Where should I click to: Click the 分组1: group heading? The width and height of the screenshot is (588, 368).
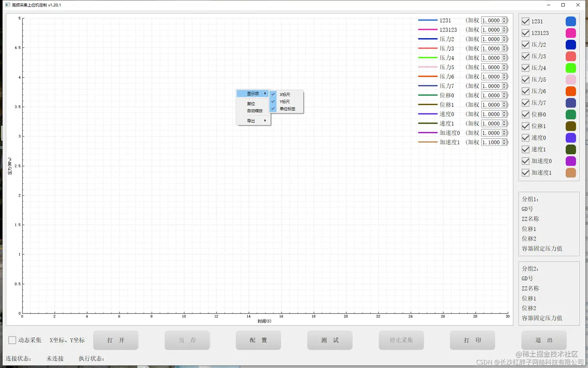530,199
